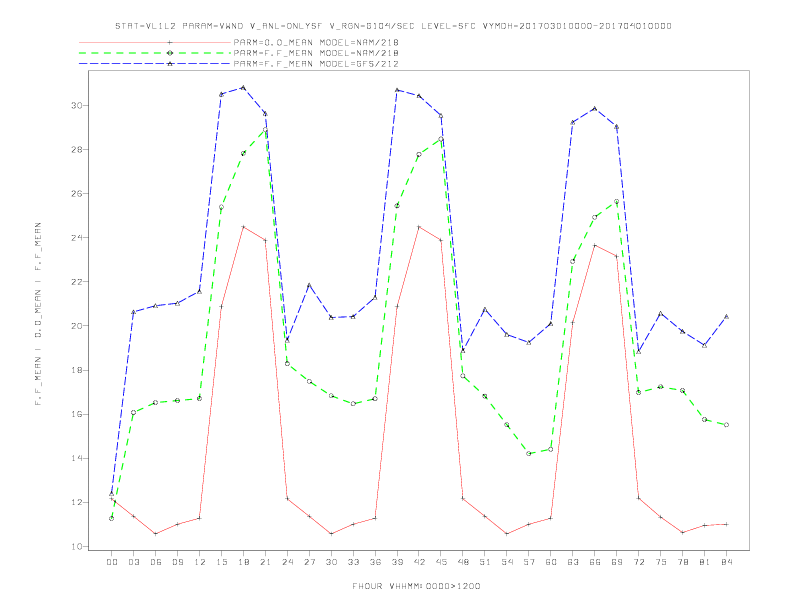Click blue GFS triangle marker at hour 84
The height and width of the screenshot is (612, 792).
pos(726,317)
